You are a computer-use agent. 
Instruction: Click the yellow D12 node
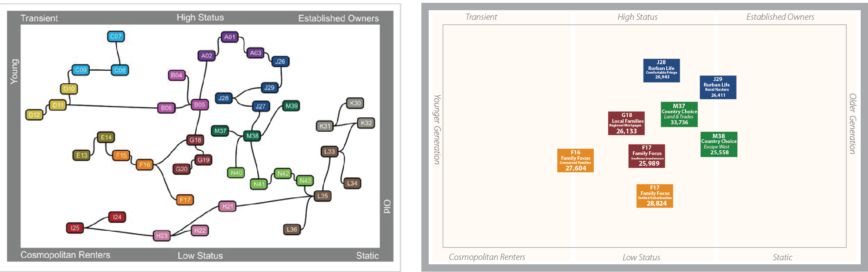coord(34,115)
